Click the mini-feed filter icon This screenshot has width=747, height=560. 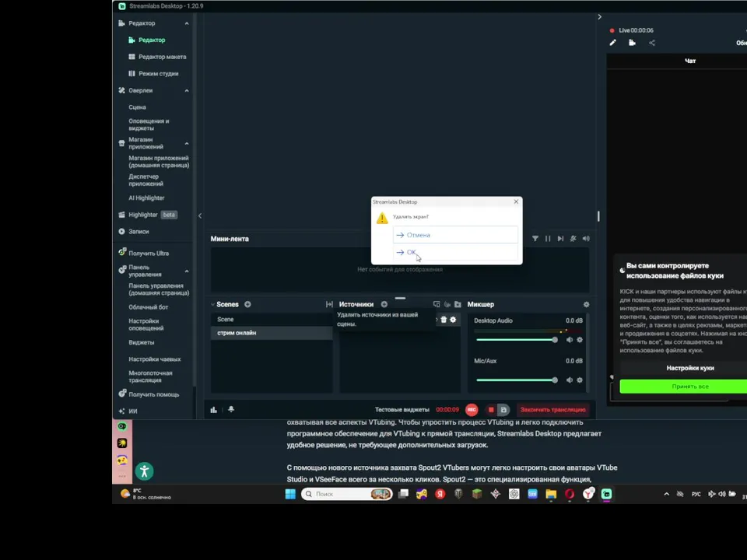pos(535,239)
